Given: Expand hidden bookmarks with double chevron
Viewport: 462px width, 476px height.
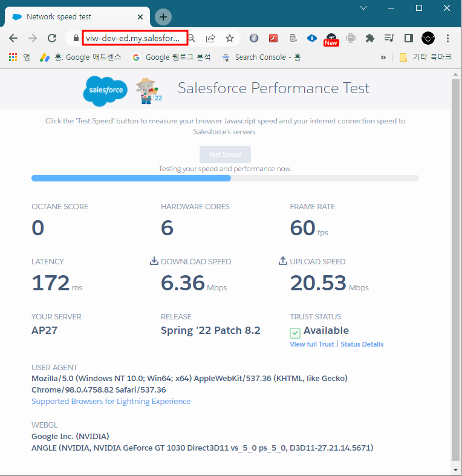Looking at the screenshot, I should click(x=383, y=57).
